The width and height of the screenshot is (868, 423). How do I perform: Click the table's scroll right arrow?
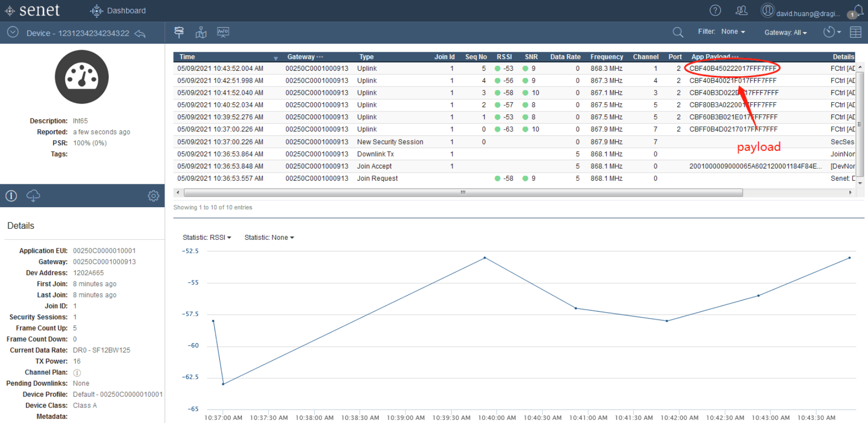(x=850, y=193)
